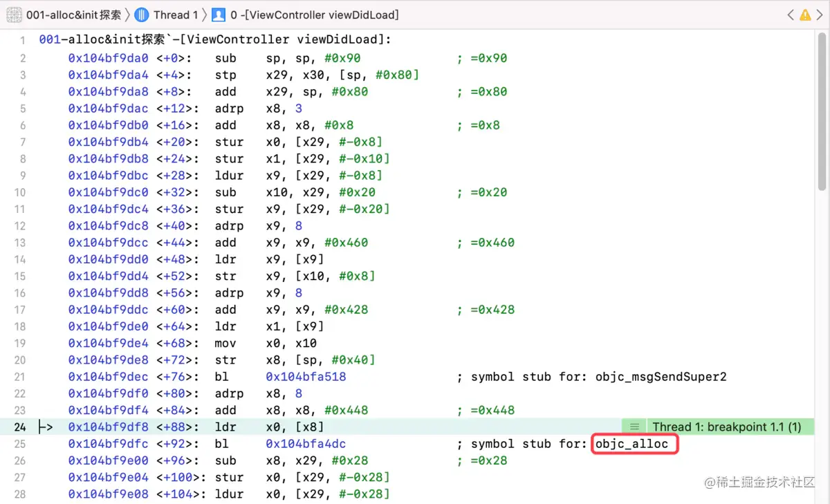The height and width of the screenshot is (504, 830).
Task: Click line number 24 in the gutter
Action: (x=19, y=427)
